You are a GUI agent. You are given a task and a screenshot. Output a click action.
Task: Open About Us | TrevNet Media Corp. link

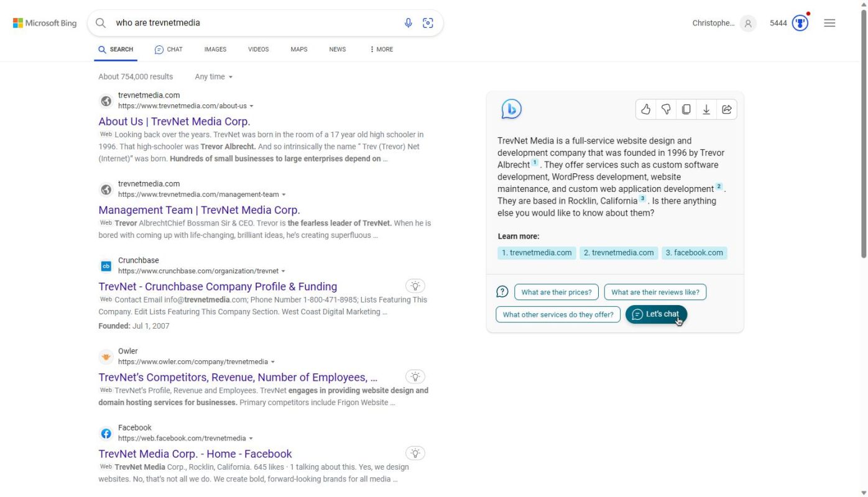click(174, 122)
